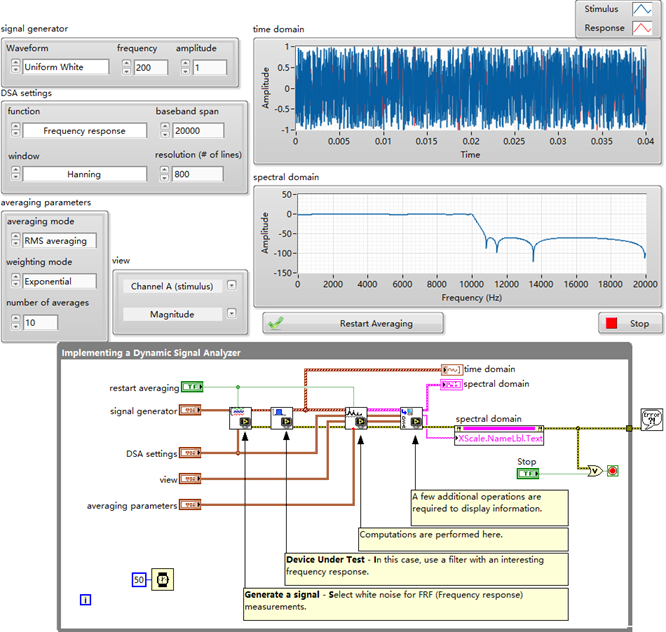Image resolution: width=666 pixels, height=632 pixels.
Task: Select the Wait timer function icon
Action: click(160, 580)
